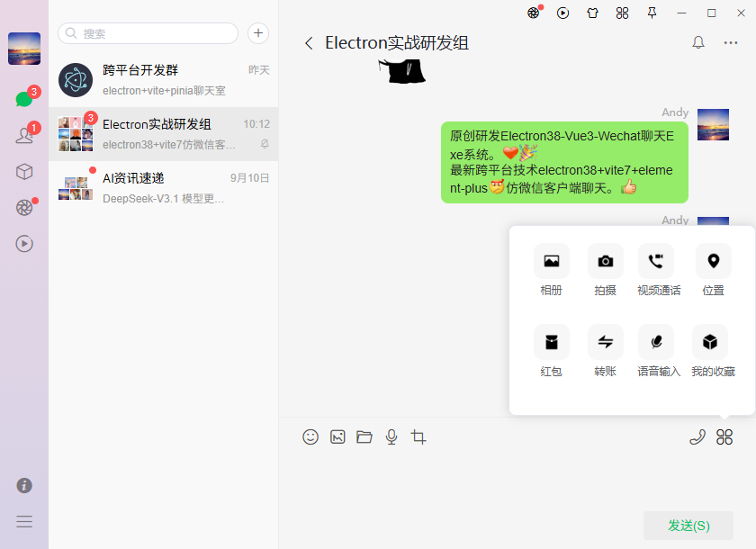Screen dimensions: 756x549
Task: Open the three-dot more options menu
Action: pyautogui.click(x=731, y=43)
